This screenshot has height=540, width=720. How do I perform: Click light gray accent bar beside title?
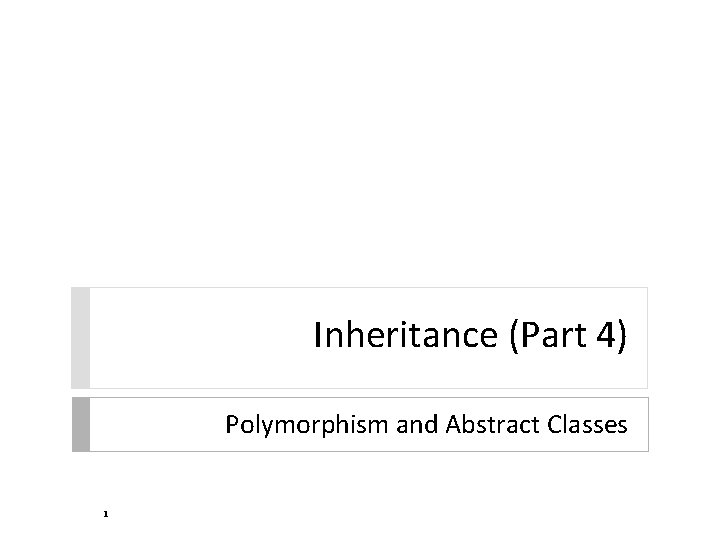click(x=80, y=338)
